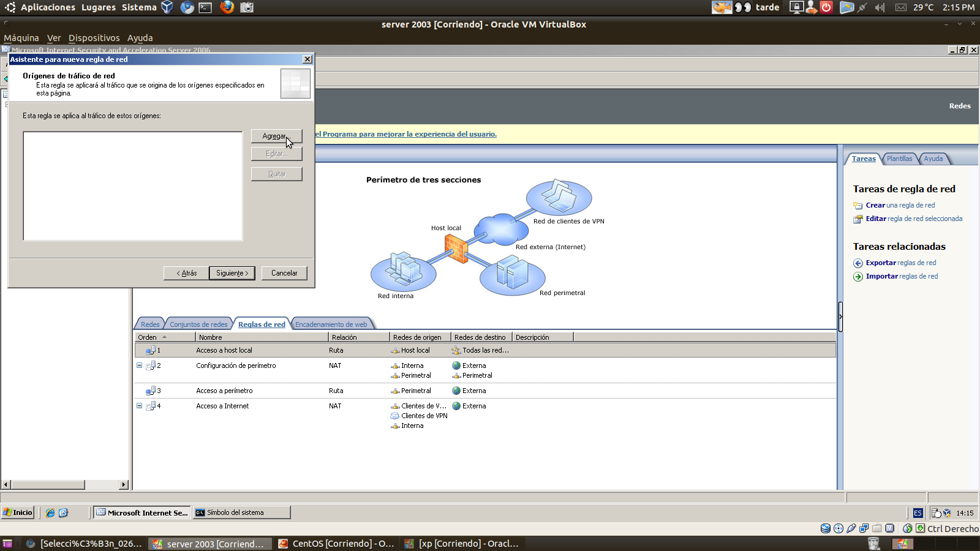Click the Crear una regla de red icon
This screenshot has width=980, height=551.
point(858,205)
